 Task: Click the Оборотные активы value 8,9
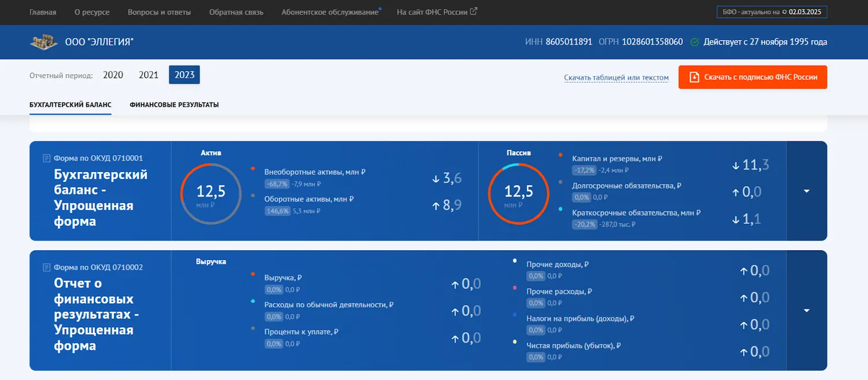[x=453, y=204]
